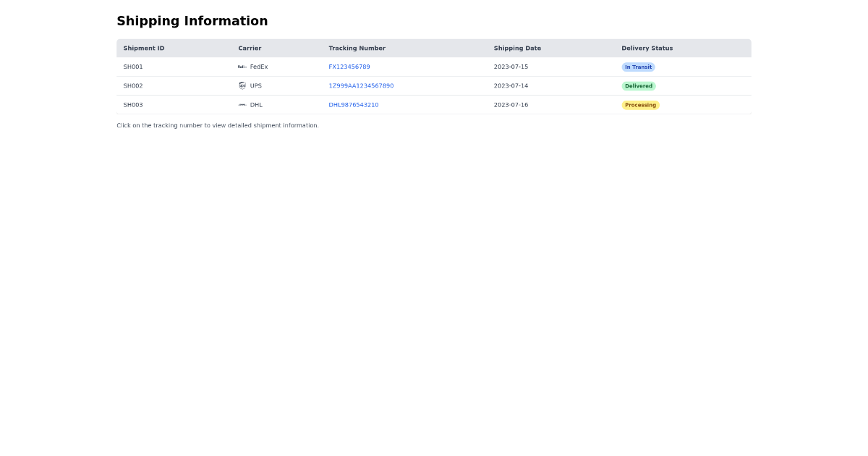Click the Delivered status badge
Viewport: 868px width, 456px height.
pos(638,85)
